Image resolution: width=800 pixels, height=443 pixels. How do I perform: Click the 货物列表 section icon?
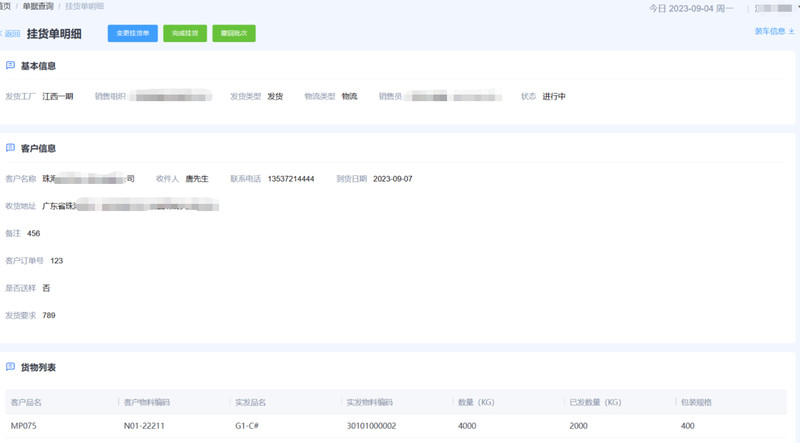10,367
